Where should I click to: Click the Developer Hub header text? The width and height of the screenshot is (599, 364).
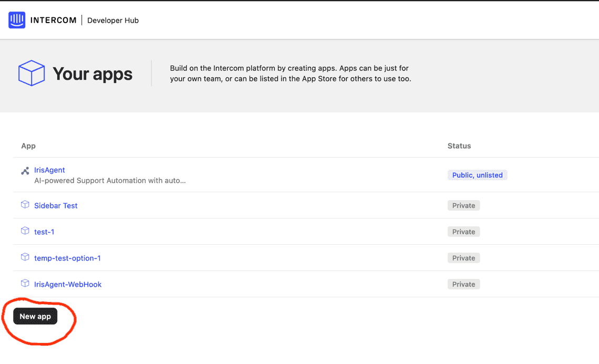click(112, 20)
